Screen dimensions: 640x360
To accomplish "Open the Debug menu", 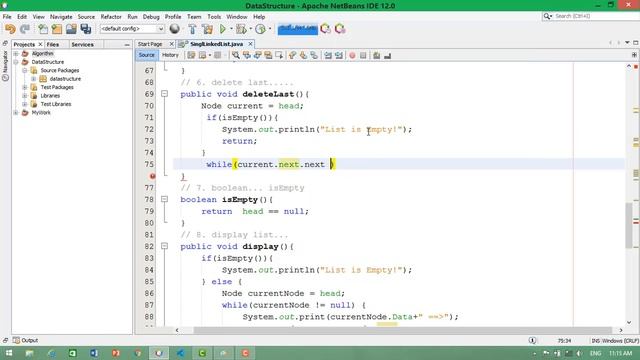I will 151,17.
